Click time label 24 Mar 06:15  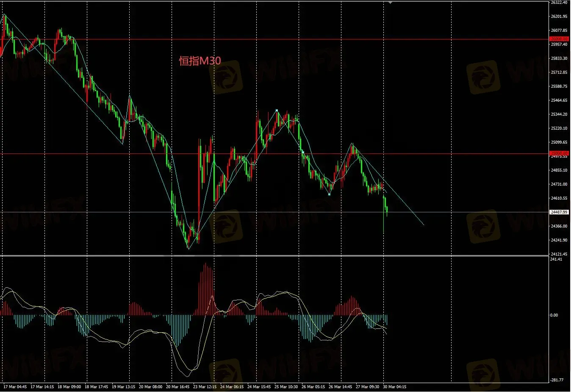tap(232, 387)
